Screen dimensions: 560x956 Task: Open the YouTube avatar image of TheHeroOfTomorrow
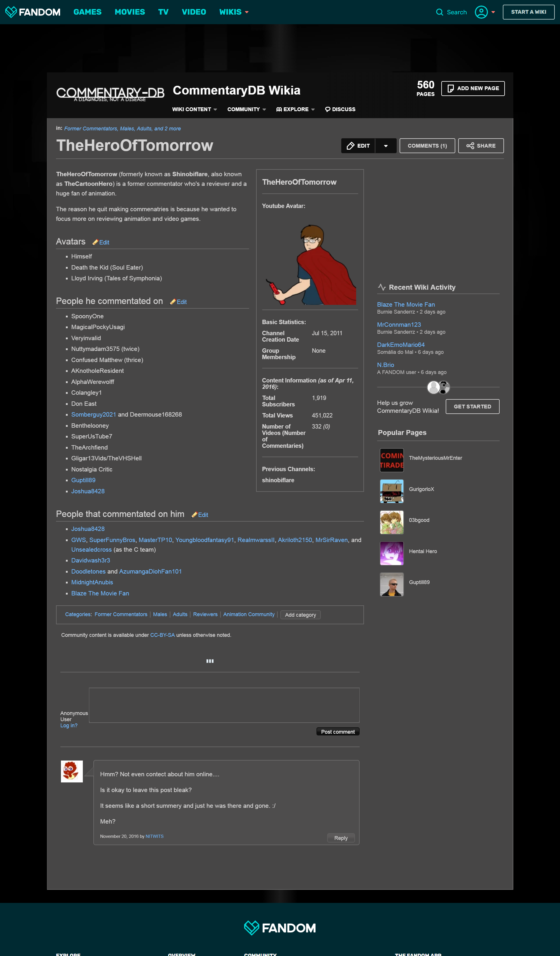click(310, 264)
